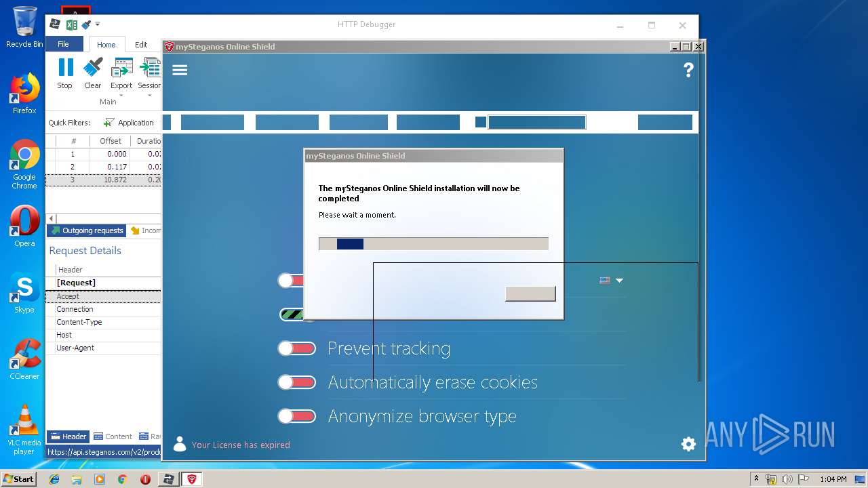868x488 pixels.
Task: Click the Export icon in Main group
Action: click(122, 68)
